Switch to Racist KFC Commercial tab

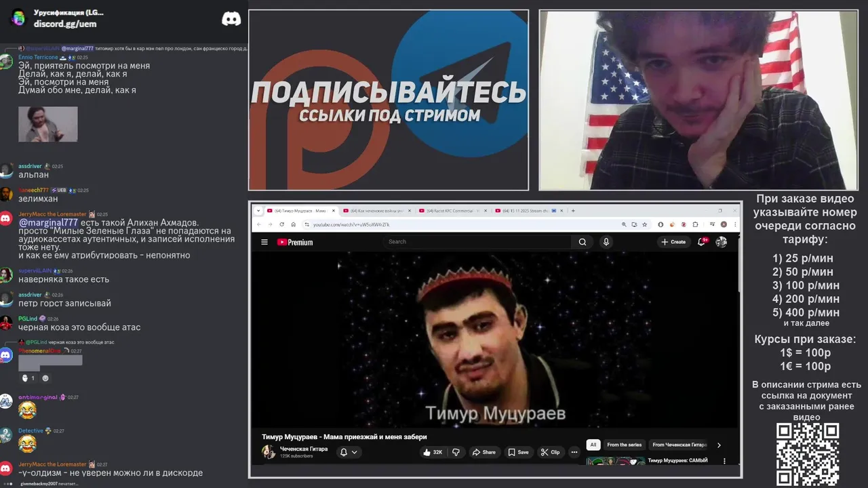[451, 211]
